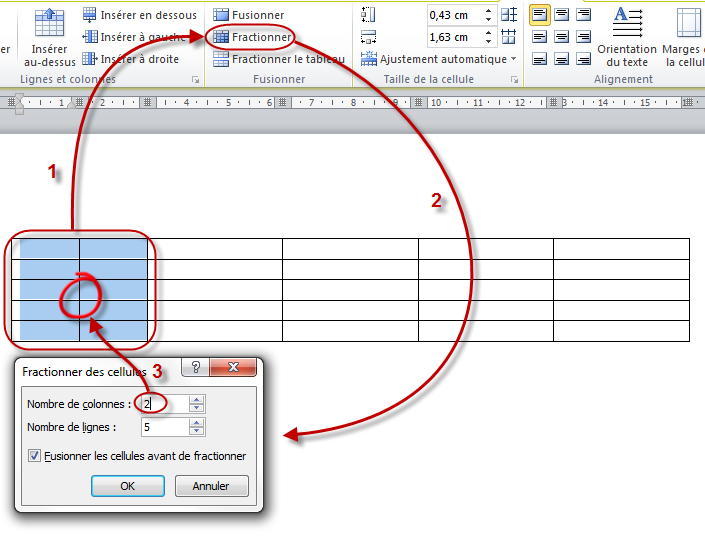Decrease Nombre de lignes value

(x=196, y=432)
